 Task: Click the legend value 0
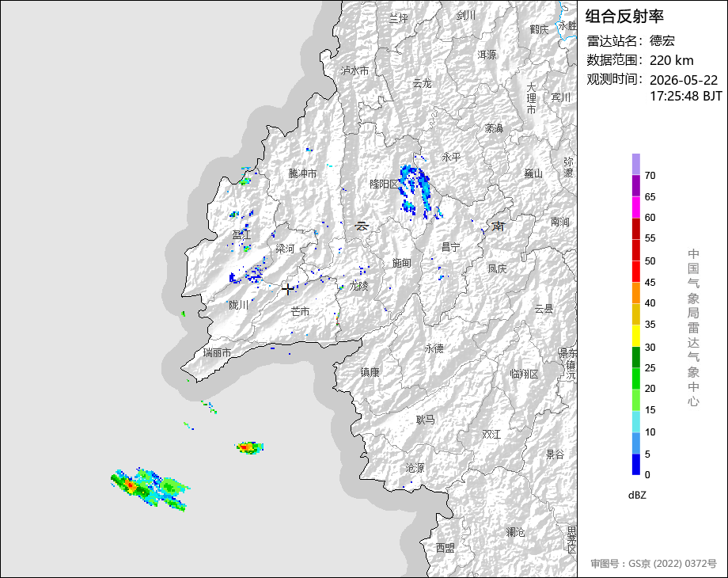[x=647, y=475]
